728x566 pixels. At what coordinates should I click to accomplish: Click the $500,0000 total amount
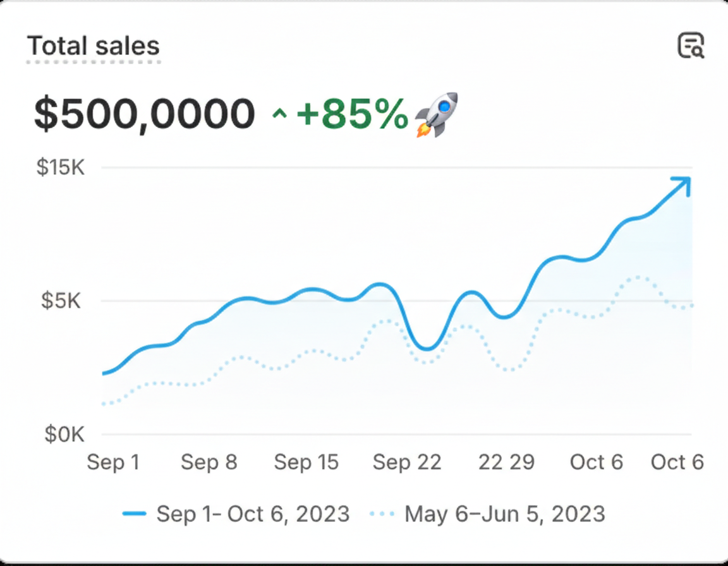(145, 114)
